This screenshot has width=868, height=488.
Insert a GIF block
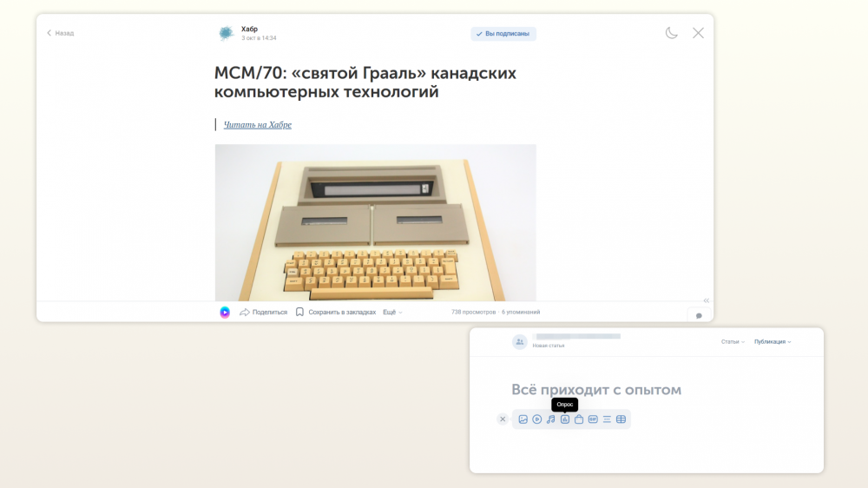pyautogui.click(x=593, y=419)
